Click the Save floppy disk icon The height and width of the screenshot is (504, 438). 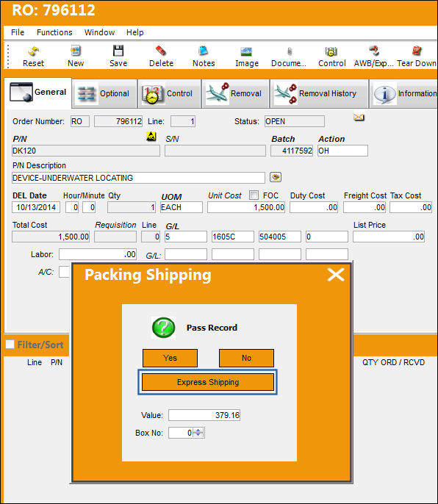(118, 51)
